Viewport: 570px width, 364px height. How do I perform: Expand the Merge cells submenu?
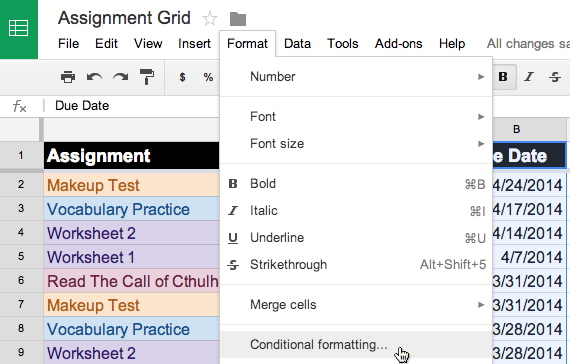(356, 305)
